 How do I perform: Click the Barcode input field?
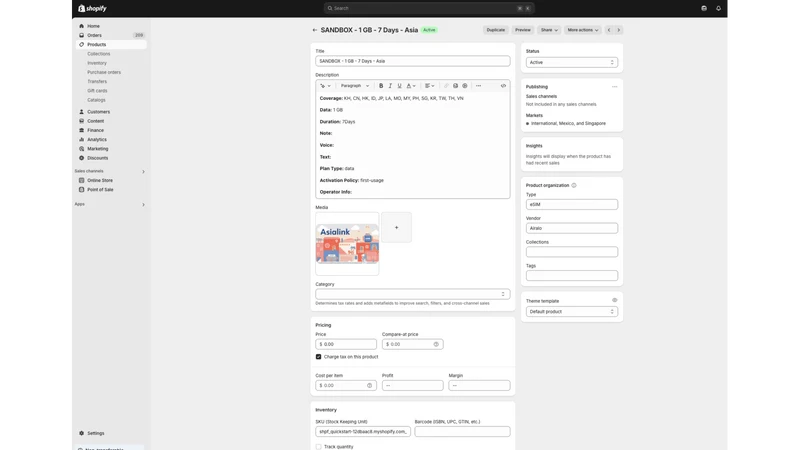462,432
